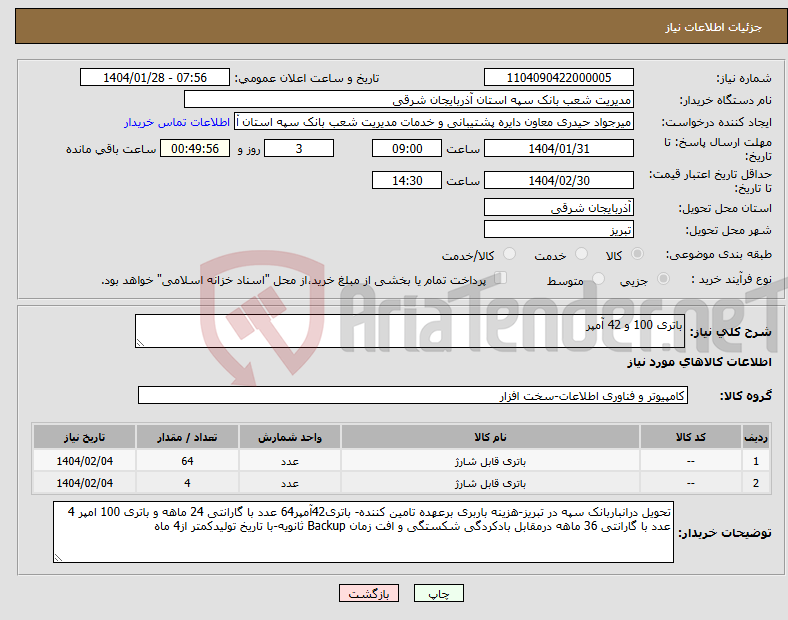Click the واحد شمارش column header
Image resolution: width=788 pixels, height=620 pixels.
point(290,437)
